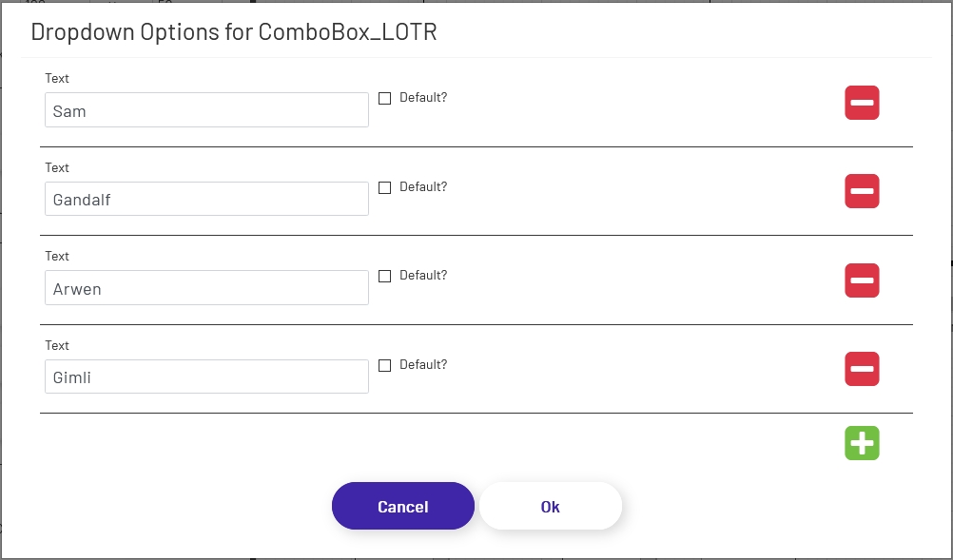The image size is (953, 560).
Task: Focus the Arwen text input
Action: [206, 287]
